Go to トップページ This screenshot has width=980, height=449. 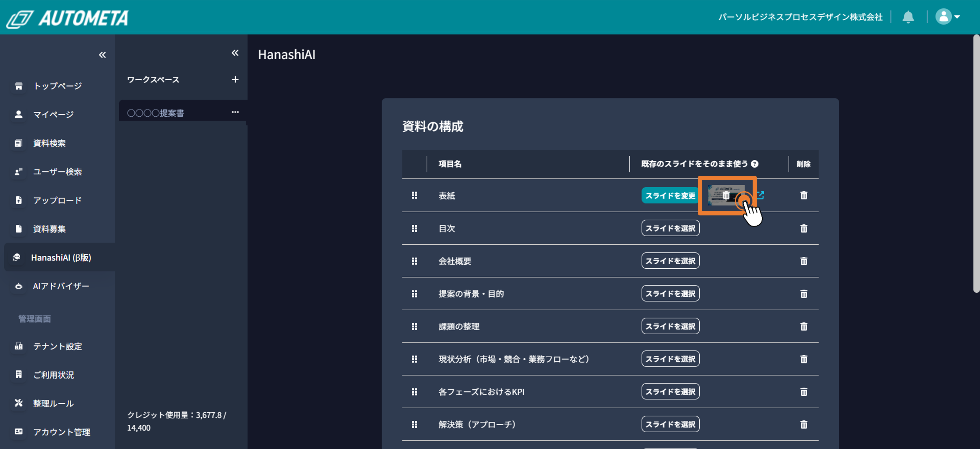58,86
